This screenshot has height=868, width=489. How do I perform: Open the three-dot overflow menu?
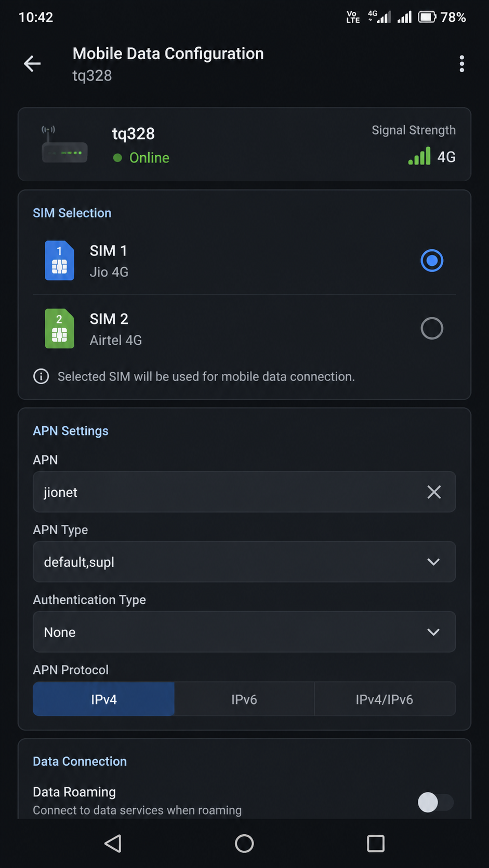pos(461,64)
